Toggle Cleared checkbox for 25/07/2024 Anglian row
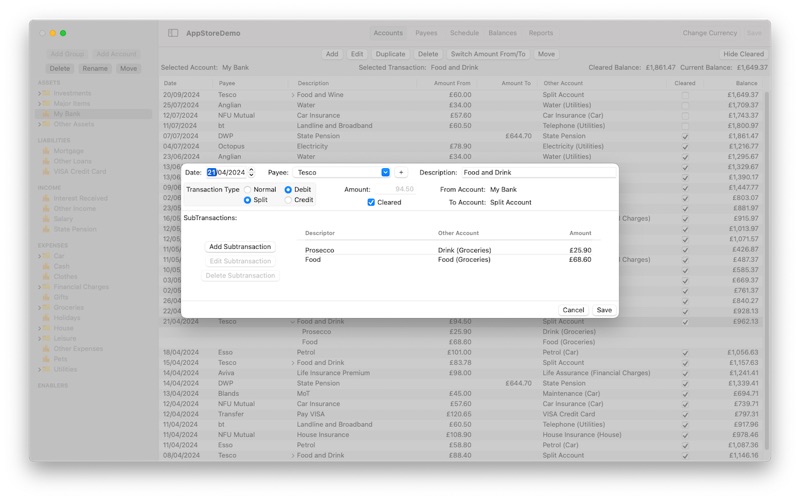800x500 pixels. pos(685,106)
